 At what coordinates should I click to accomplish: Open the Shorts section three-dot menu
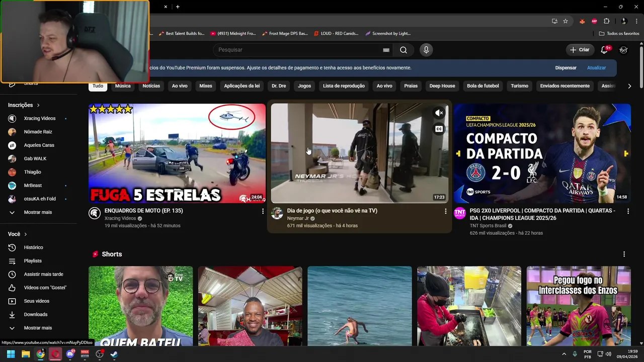click(624, 254)
